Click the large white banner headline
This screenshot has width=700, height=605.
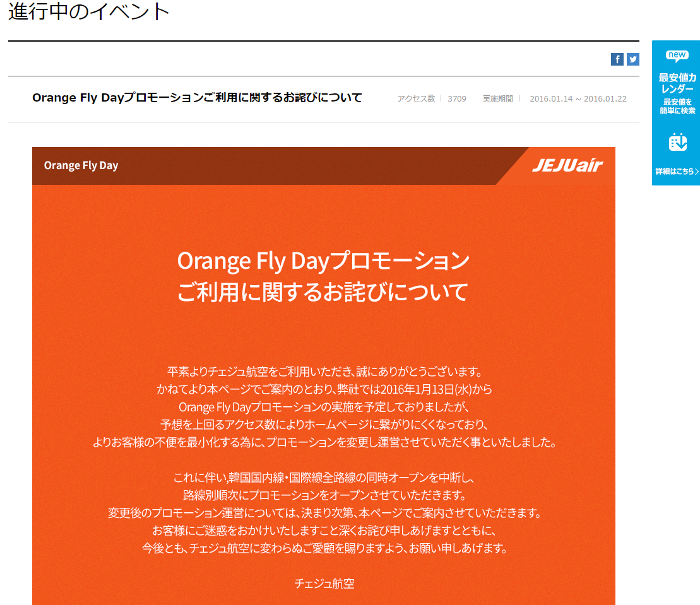coord(323,276)
